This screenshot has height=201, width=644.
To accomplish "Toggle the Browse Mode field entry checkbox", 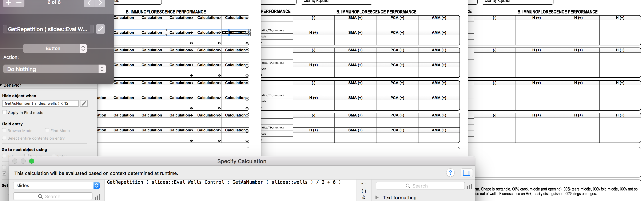I will click(4, 130).
